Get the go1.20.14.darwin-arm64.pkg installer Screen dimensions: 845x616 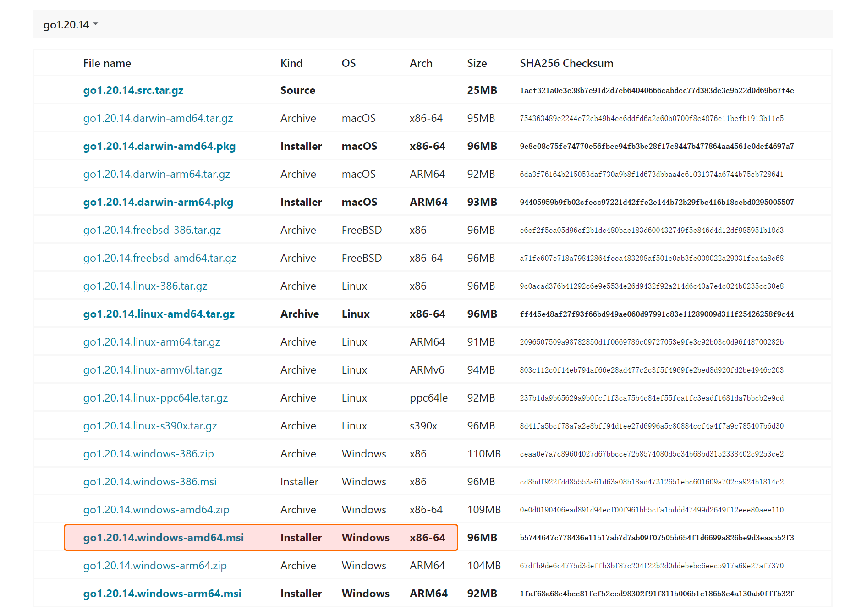point(158,202)
